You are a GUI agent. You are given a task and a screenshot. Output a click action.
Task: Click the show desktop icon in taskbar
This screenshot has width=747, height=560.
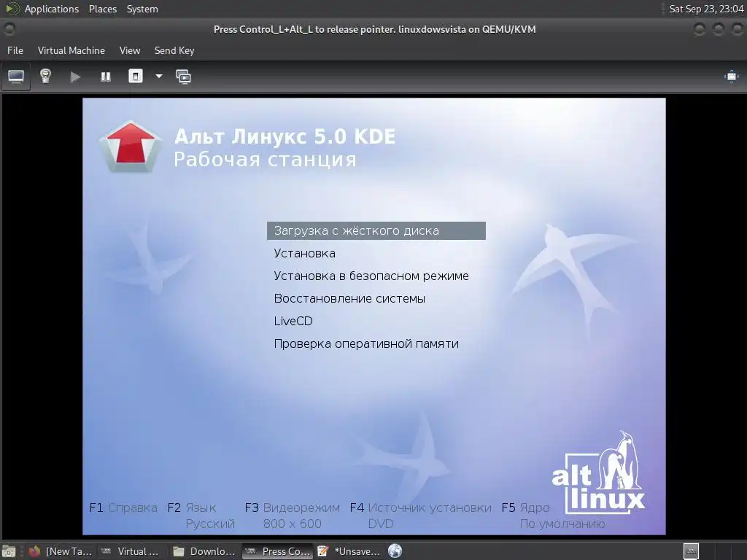pos(9,551)
